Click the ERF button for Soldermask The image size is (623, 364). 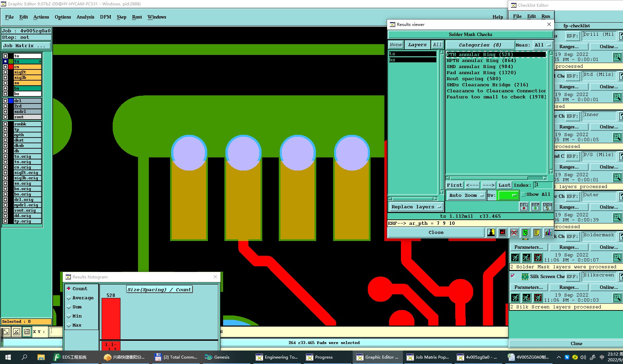coord(572,236)
